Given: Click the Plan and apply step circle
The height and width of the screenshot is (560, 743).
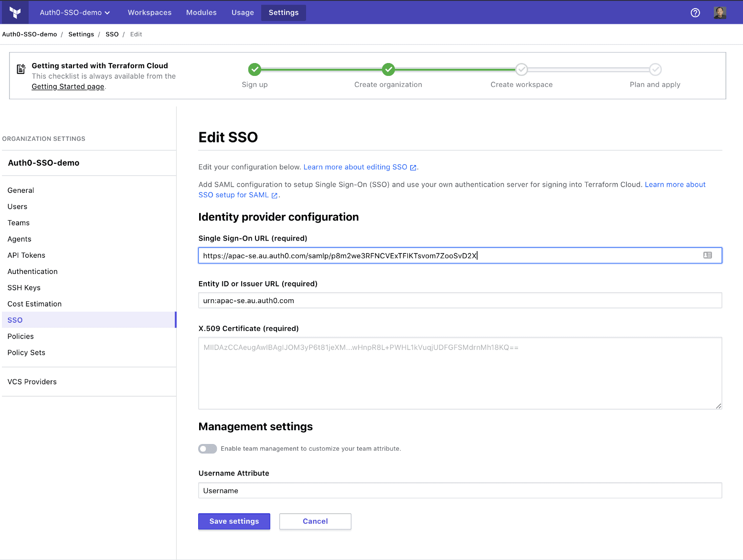Looking at the screenshot, I should (655, 70).
